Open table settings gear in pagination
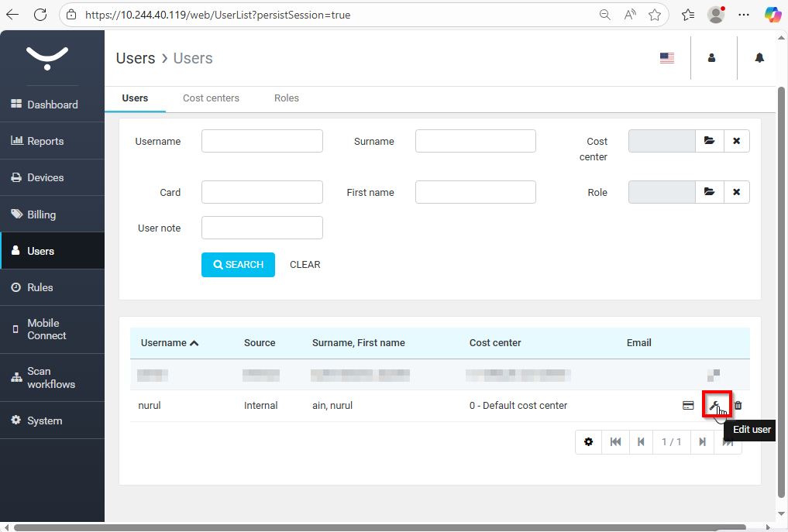Image resolution: width=788 pixels, height=532 pixels. [x=589, y=441]
